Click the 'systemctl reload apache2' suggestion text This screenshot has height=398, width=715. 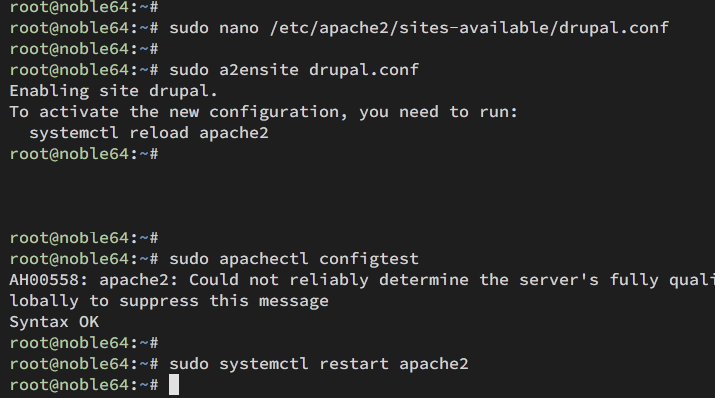149,133
